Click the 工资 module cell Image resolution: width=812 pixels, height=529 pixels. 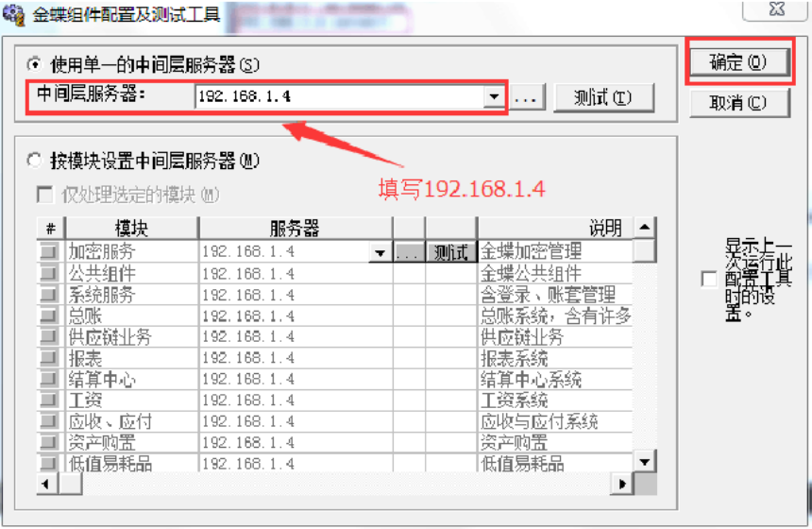(131, 400)
